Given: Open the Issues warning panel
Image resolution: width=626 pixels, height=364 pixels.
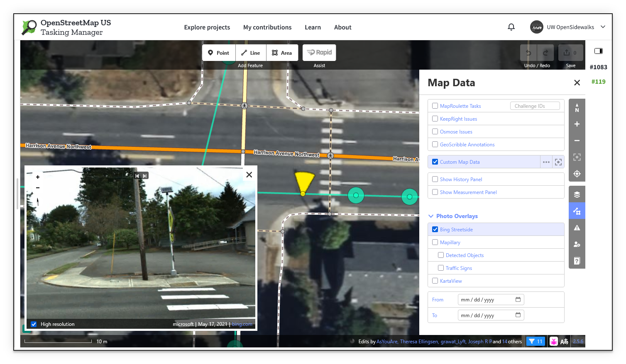Looking at the screenshot, I should tap(577, 227).
